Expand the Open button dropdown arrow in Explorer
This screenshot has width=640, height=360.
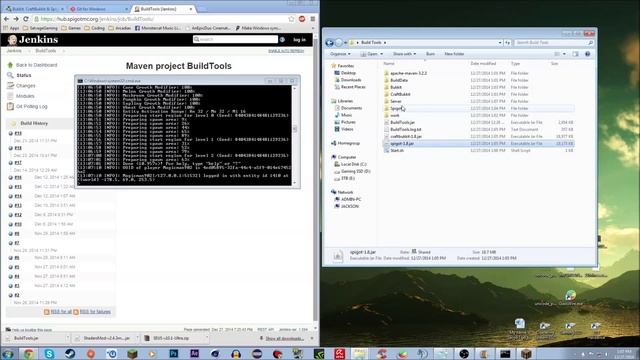click(382, 54)
